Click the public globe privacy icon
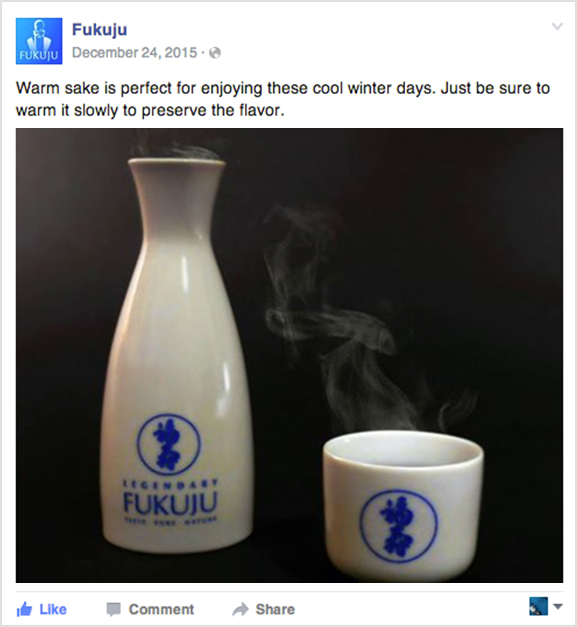The height and width of the screenshot is (627, 577). click(215, 53)
